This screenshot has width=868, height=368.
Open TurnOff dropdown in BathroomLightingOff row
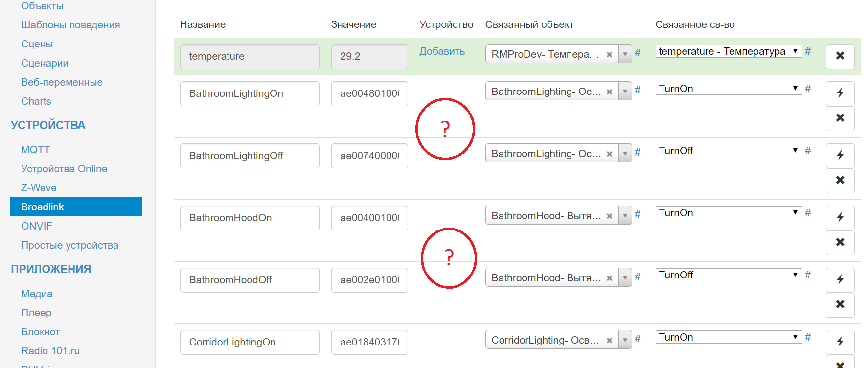(x=728, y=151)
